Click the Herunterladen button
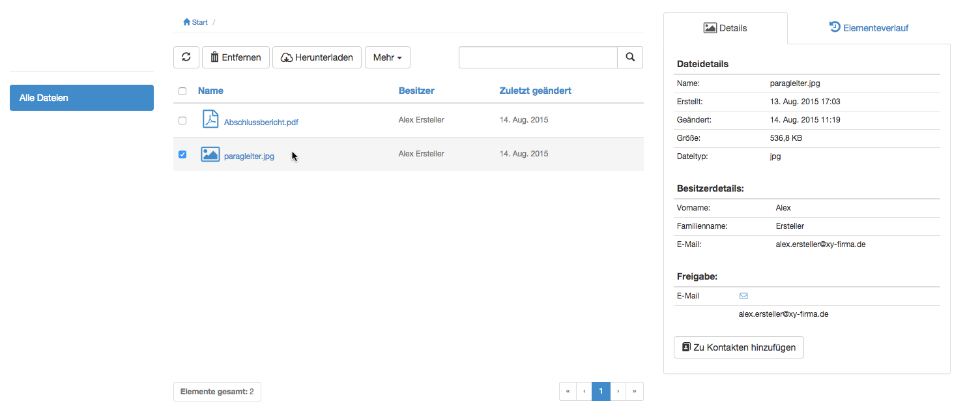This screenshot has width=980, height=408. coord(317,57)
